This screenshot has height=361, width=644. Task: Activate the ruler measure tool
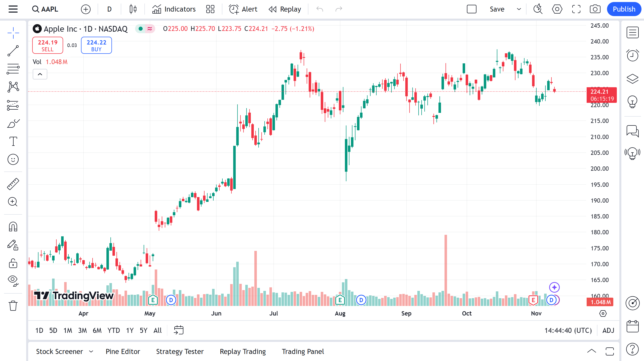click(13, 184)
